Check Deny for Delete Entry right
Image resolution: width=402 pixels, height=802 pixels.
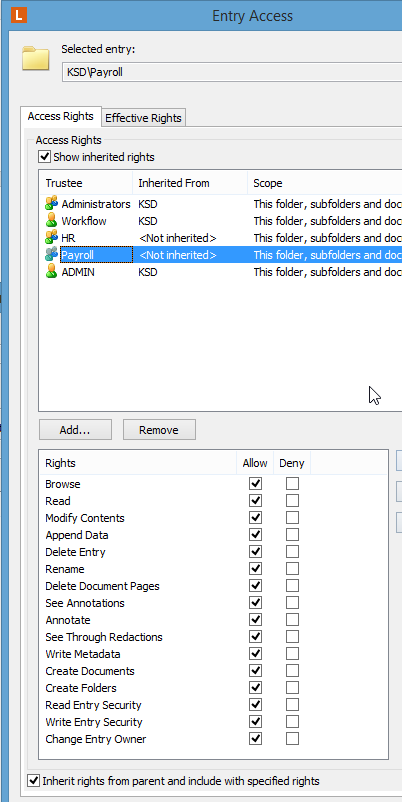(293, 552)
